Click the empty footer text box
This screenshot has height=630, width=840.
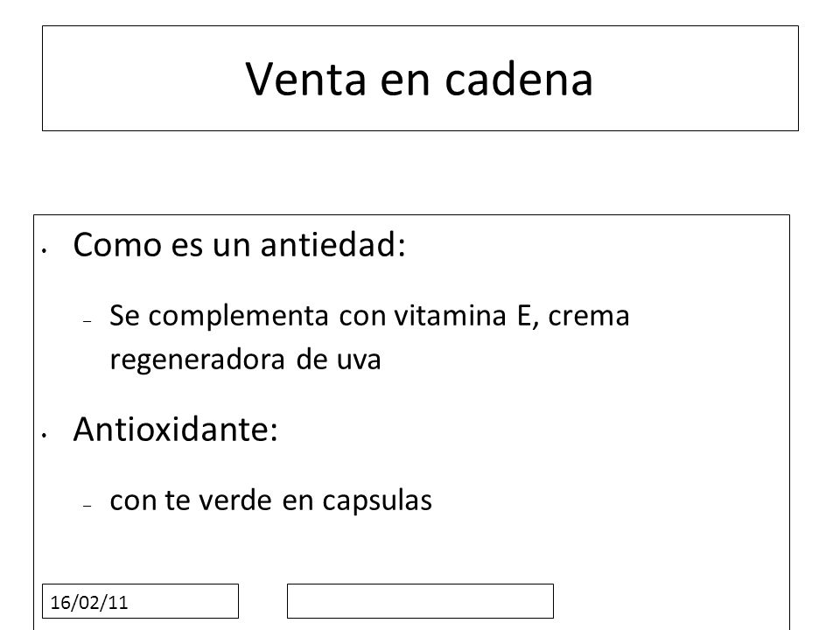tap(420, 601)
